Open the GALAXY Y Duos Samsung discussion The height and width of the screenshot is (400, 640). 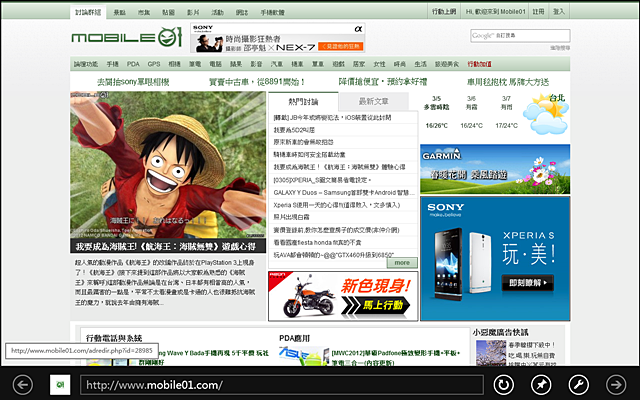[344, 193]
